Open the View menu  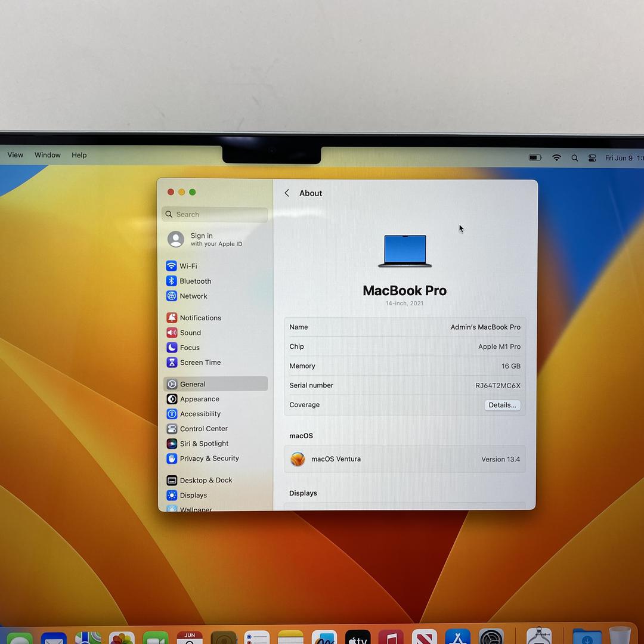pyautogui.click(x=15, y=155)
